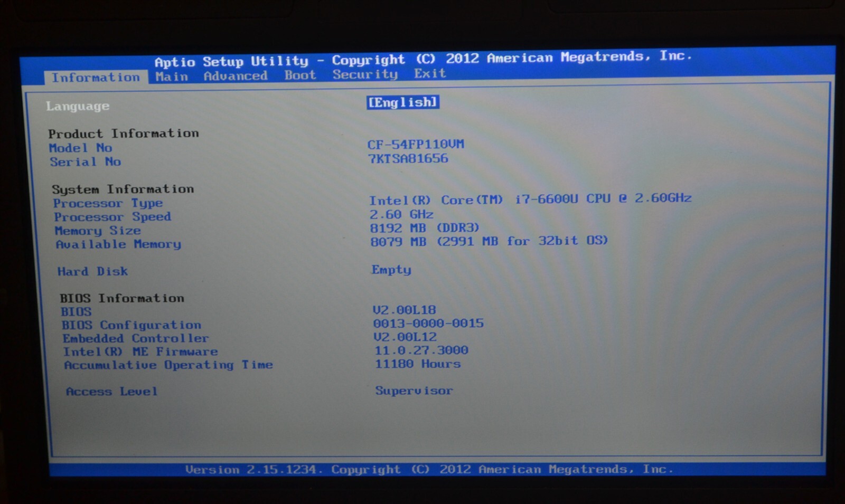Click the Processor Speed label
Screen dimensions: 845x504
[112, 217]
